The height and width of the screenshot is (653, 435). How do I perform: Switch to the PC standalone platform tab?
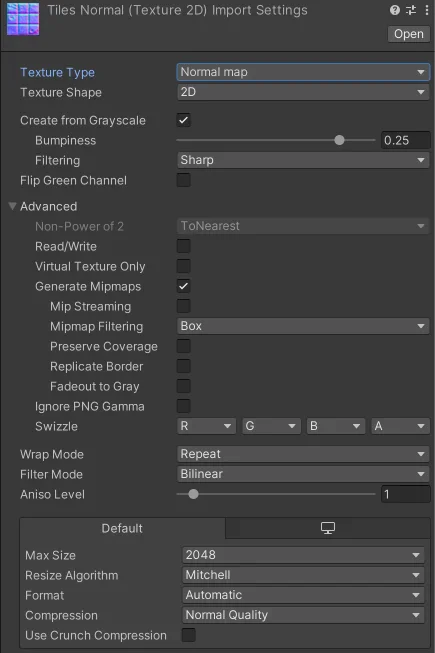(328, 528)
